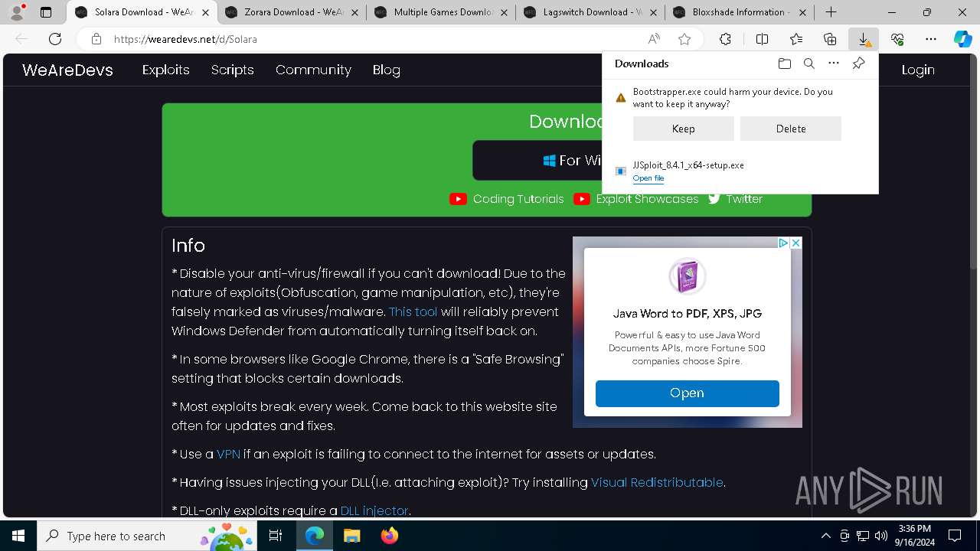Open the Exploits menu item
The width and height of the screenshot is (980, 551).
coord(165,70)
